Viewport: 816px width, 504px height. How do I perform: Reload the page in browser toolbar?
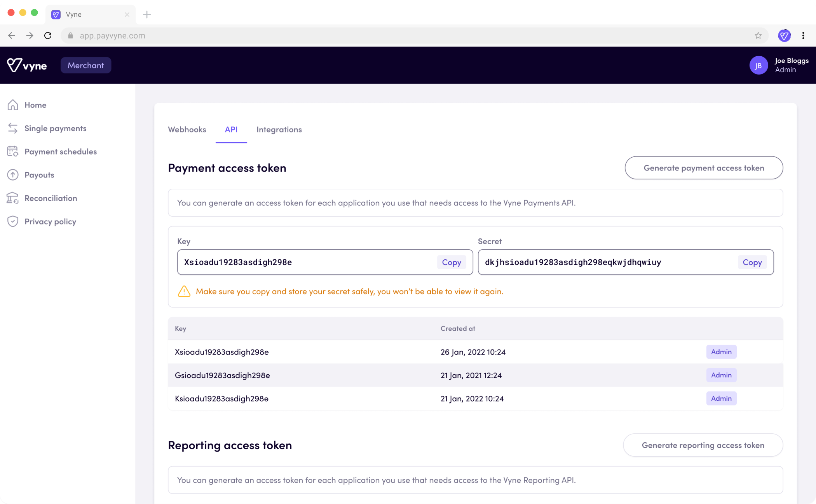coord(48,36)
